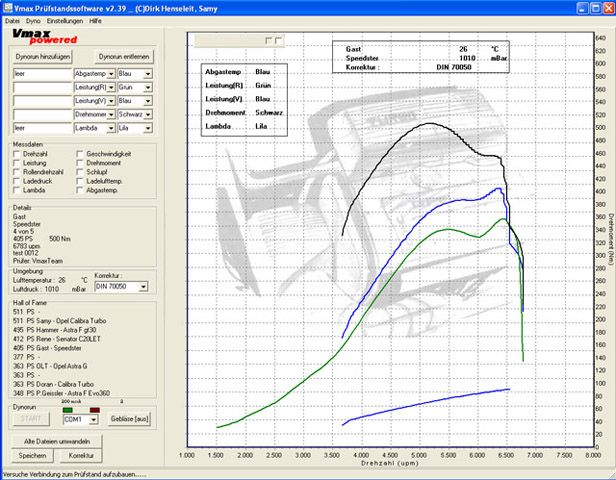Open the Datei menu
Viewport: 616px width, 480px height.
click(12, 21)
